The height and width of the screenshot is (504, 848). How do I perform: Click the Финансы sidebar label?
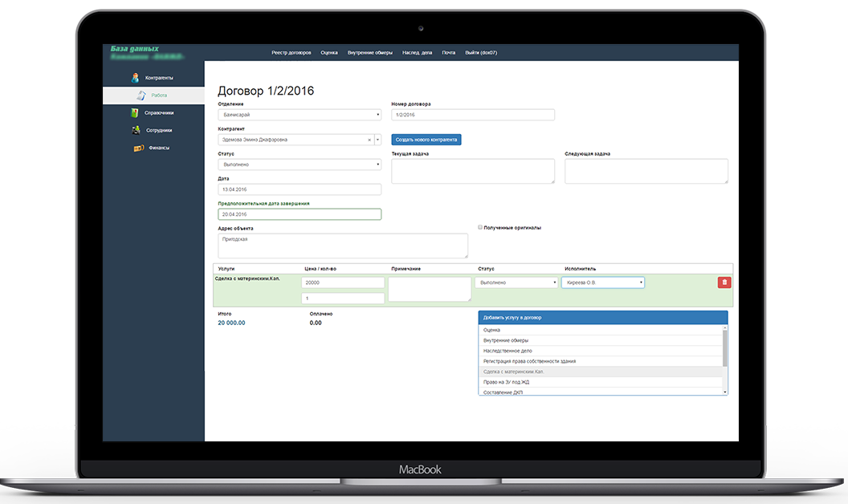(x=159, y=148)
